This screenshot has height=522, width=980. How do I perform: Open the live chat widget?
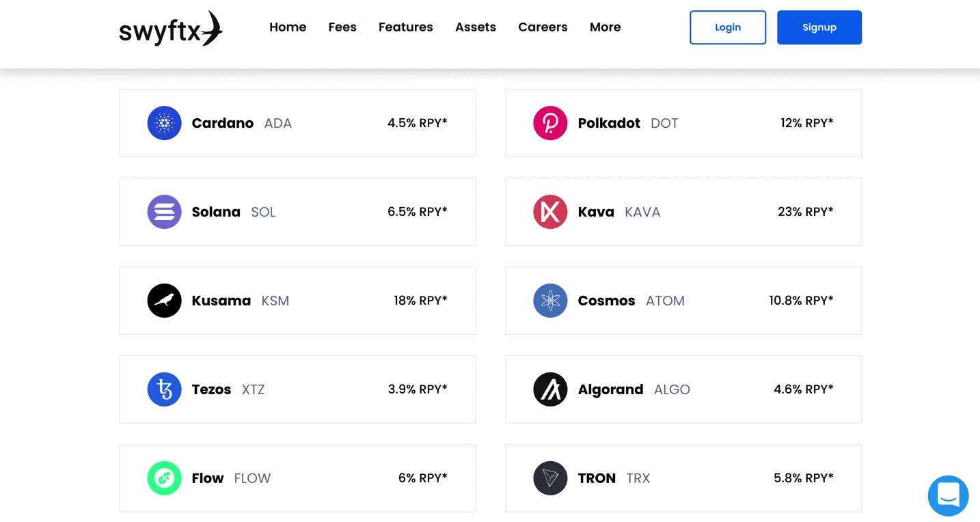[x=948, y=496]
